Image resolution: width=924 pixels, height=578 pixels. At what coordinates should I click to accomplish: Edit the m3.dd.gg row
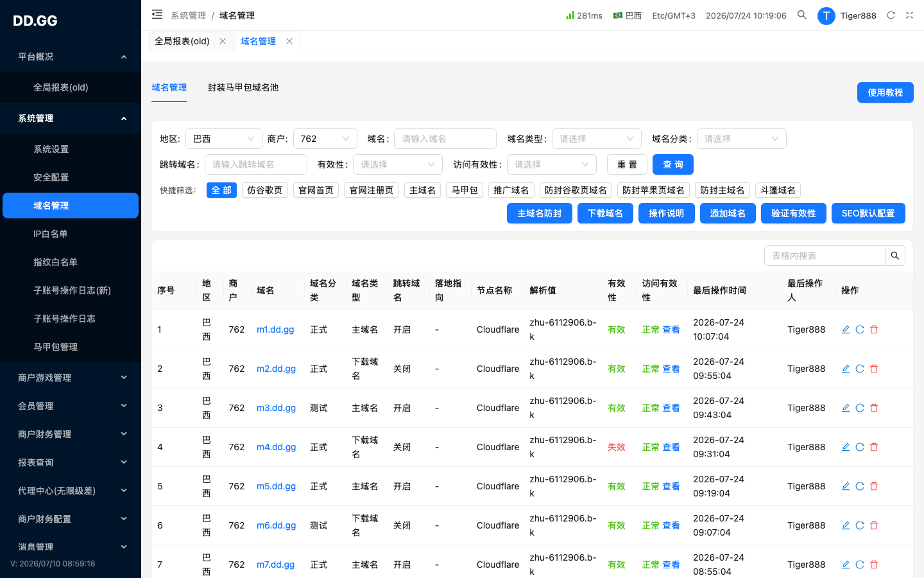[846, 408]
